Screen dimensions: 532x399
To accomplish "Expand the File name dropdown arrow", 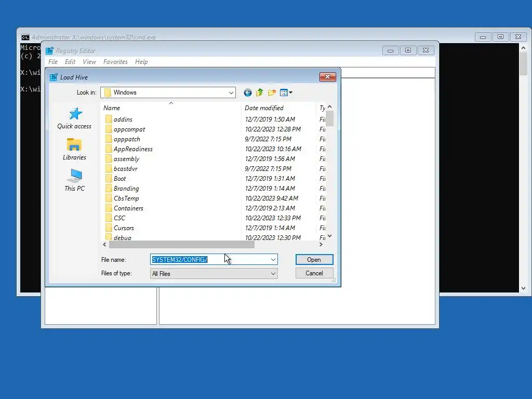I will (x=273, y=260).
